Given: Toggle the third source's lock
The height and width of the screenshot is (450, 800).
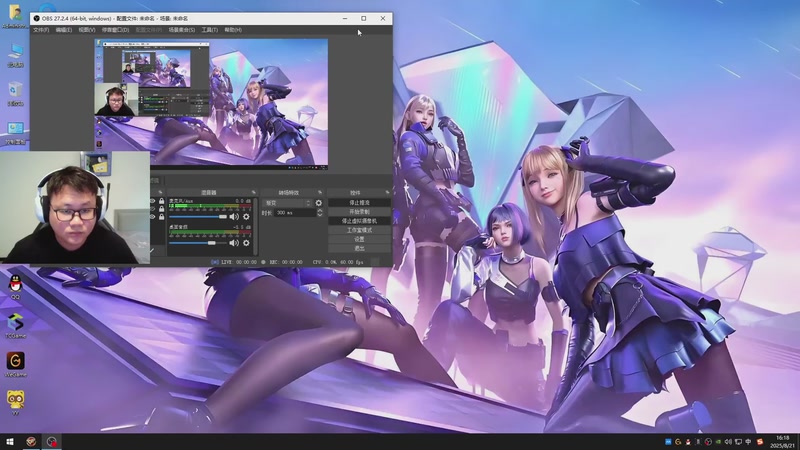Looking at the screenshot, I should [x=161, y=217].
